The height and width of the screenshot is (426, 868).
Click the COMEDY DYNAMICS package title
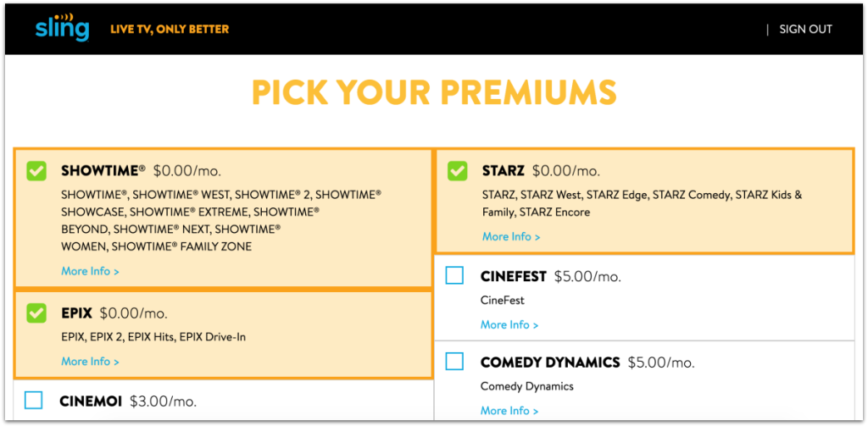(x=550, y=362)
